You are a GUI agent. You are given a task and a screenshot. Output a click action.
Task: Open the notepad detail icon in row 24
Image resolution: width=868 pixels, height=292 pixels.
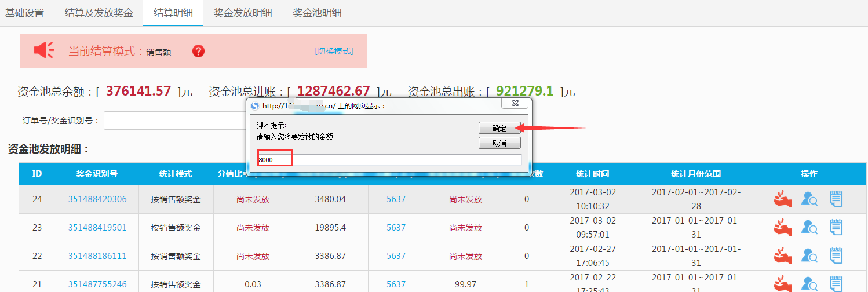click(836, 199)
